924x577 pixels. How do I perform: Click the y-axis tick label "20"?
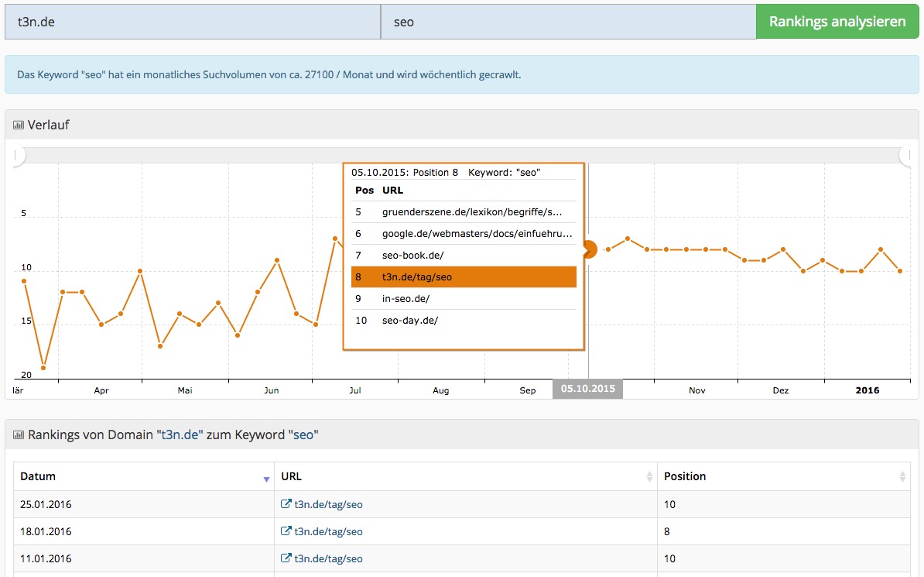(26, 375)
